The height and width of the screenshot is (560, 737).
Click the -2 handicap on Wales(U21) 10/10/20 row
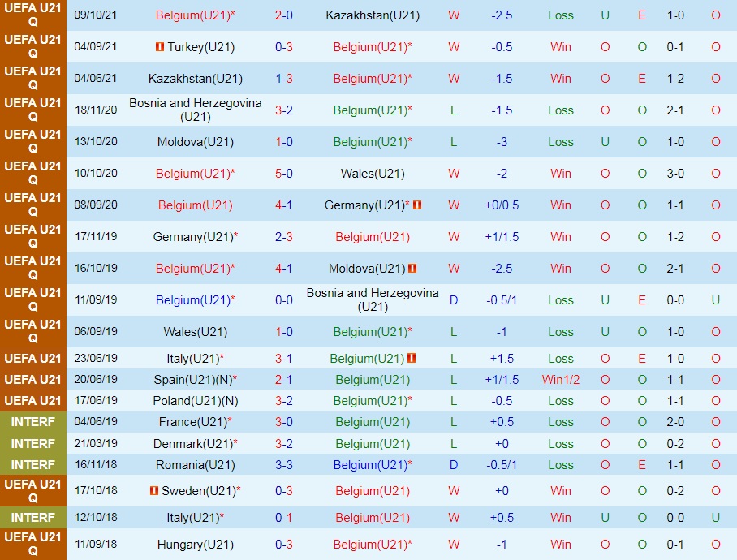502,174
